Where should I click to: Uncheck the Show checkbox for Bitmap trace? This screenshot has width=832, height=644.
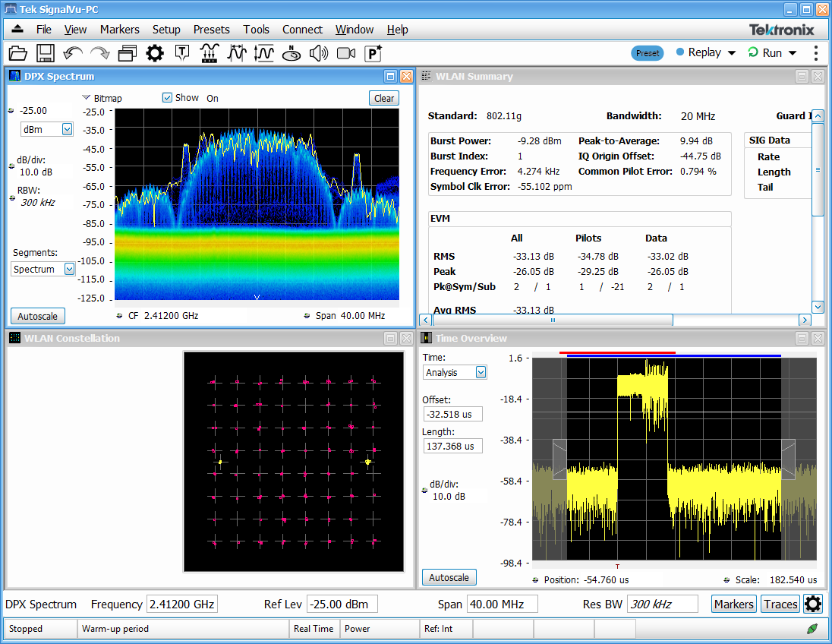(x=168, y=98)
